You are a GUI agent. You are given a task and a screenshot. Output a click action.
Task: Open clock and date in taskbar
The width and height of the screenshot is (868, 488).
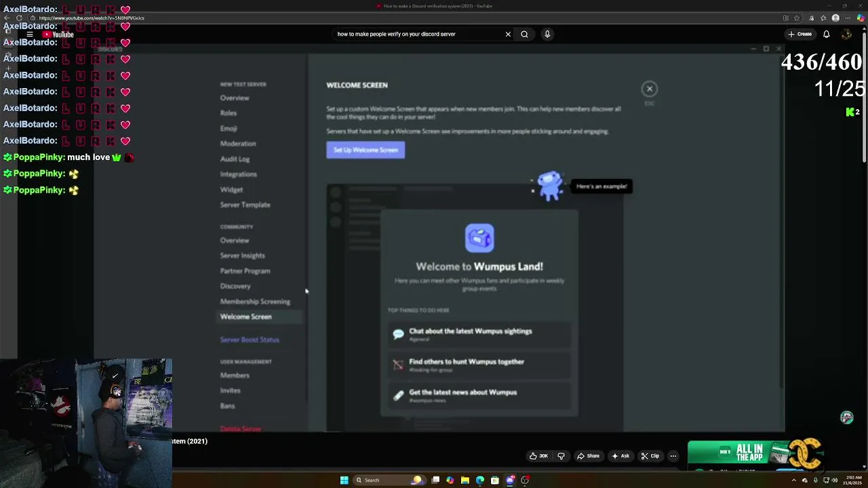click(852, 480)
